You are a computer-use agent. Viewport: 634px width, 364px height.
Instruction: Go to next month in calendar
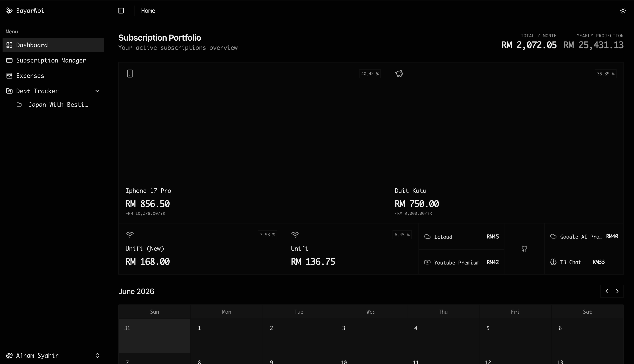[x=617, y=291]
